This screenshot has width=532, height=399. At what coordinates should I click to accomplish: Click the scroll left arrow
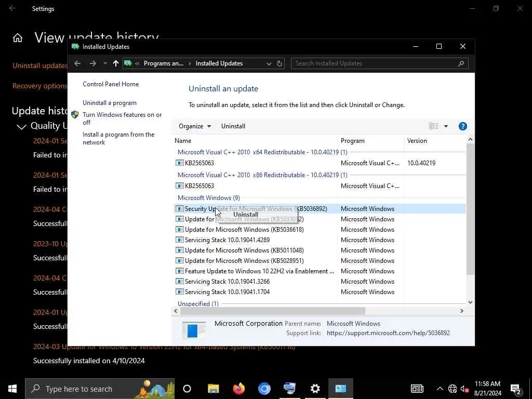click(x=176, y=311)
